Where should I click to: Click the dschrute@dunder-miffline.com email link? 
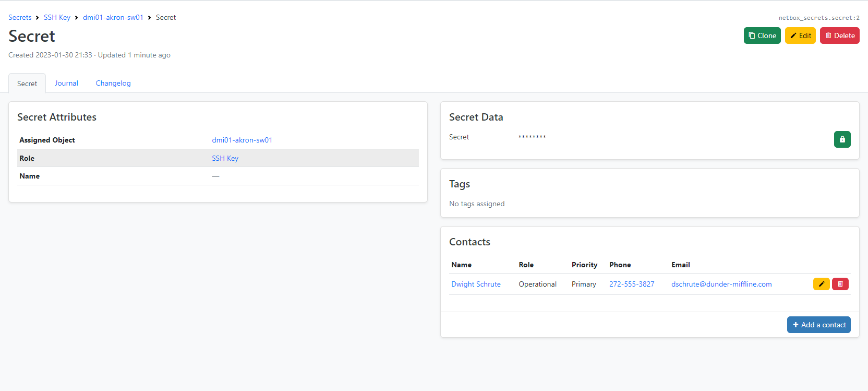point(721,284)
